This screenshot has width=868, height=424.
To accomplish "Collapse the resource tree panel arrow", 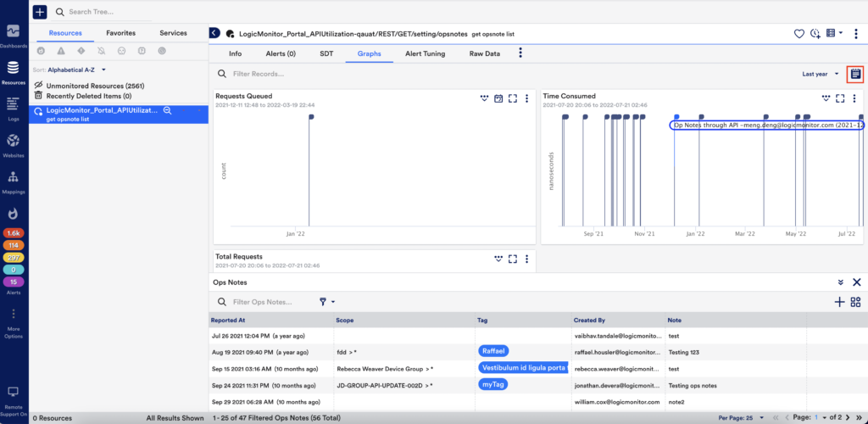I will [214, 33].
